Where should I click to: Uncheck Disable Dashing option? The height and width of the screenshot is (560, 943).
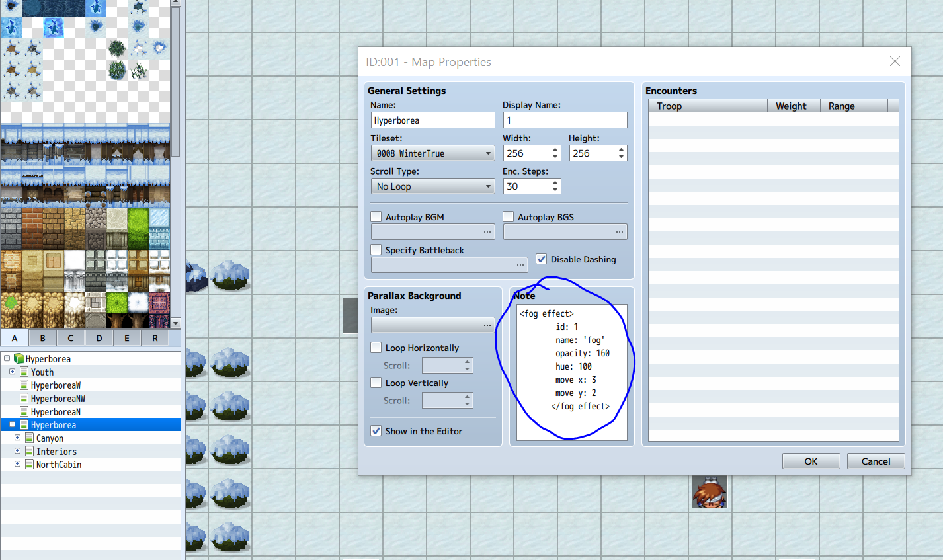coord(542,259)
